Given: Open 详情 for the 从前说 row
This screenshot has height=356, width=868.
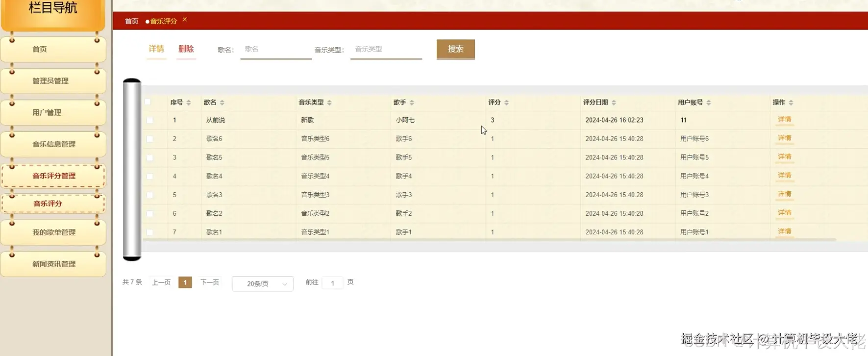Looking at the screenshot, I should (785, 119).
